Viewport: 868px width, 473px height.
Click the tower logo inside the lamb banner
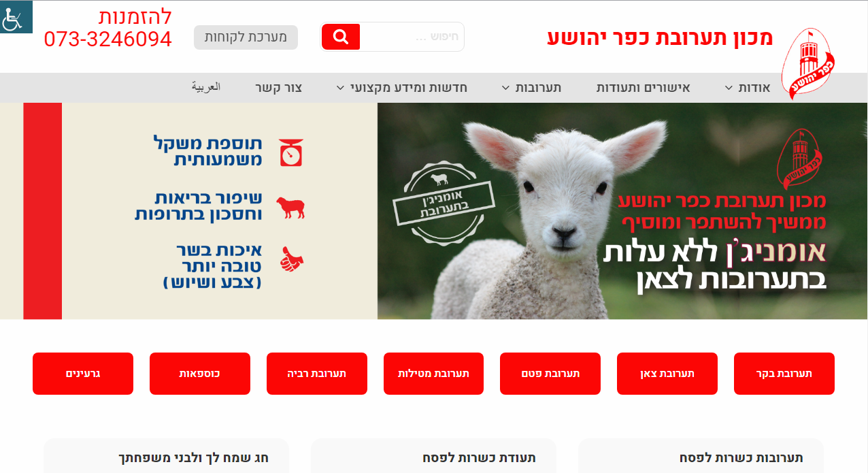tap(801, 159)
